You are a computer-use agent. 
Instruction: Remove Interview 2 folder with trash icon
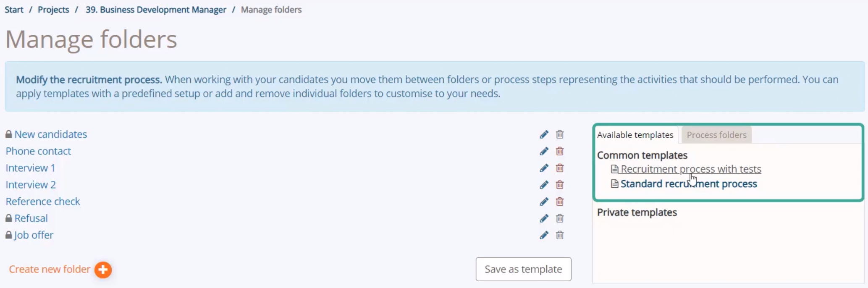[560, 185]
